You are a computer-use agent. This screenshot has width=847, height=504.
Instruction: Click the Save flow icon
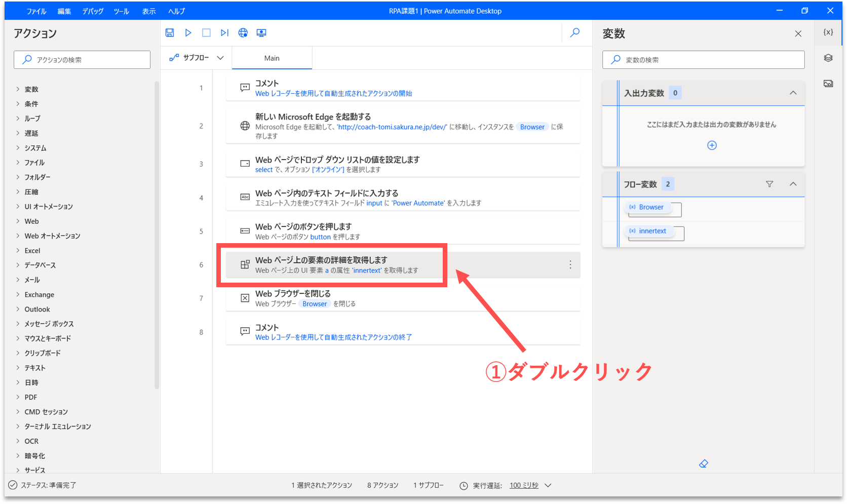click(170, 33)
